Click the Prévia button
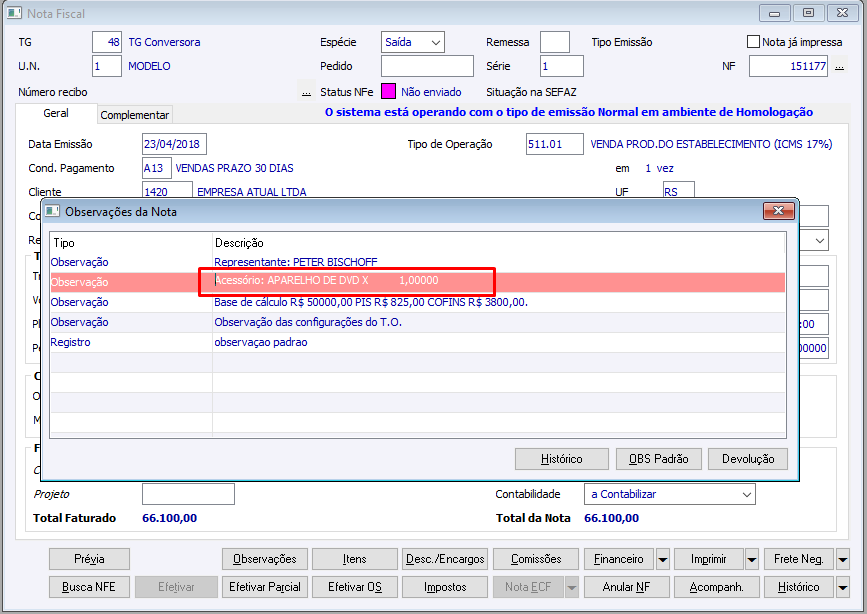 [x=89, y=559]
